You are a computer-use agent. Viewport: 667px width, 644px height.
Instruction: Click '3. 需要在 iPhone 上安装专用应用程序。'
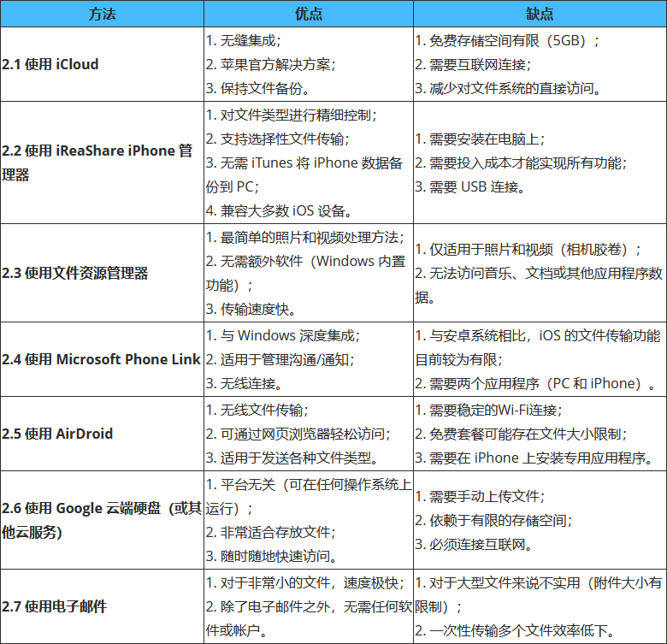534,458
